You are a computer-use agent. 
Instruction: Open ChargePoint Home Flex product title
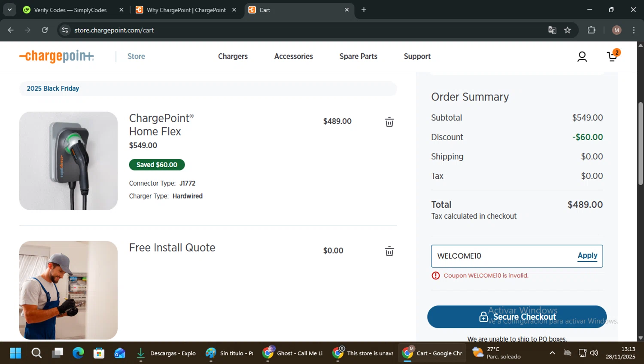(x=161, y=125)
